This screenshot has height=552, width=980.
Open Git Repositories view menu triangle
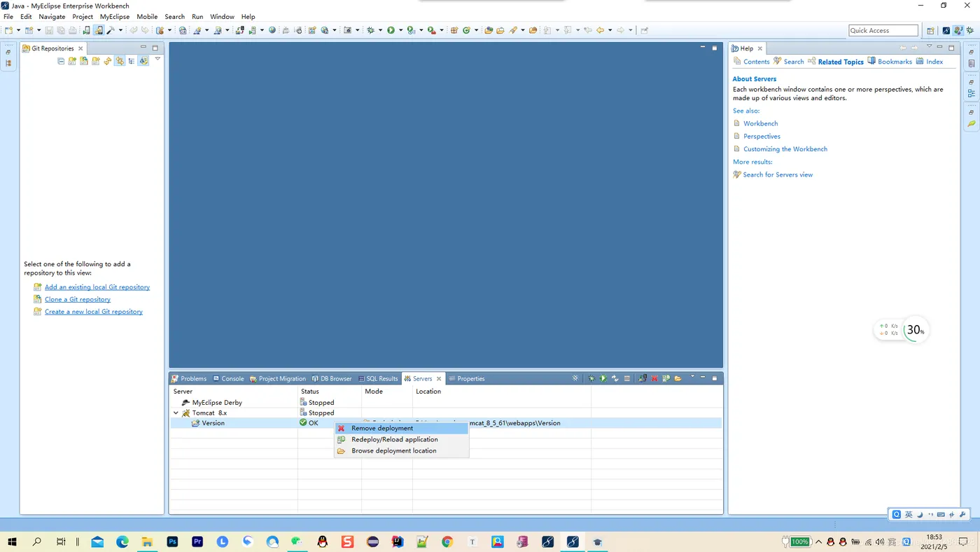point(157,59)
